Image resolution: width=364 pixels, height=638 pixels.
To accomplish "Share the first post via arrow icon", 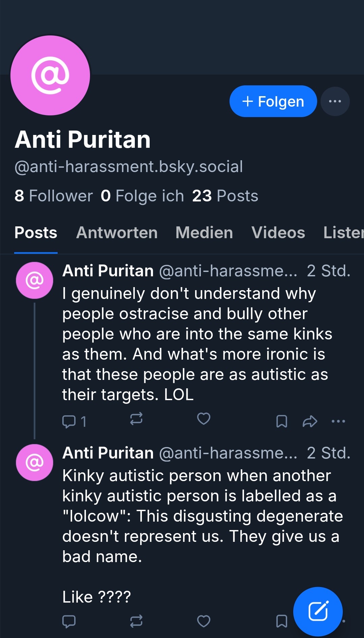I will click(310, 421).
